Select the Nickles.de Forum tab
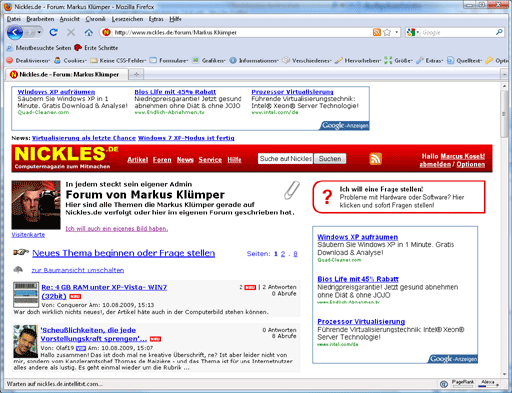This screenshot has width=512, height=393. point(67,74)
